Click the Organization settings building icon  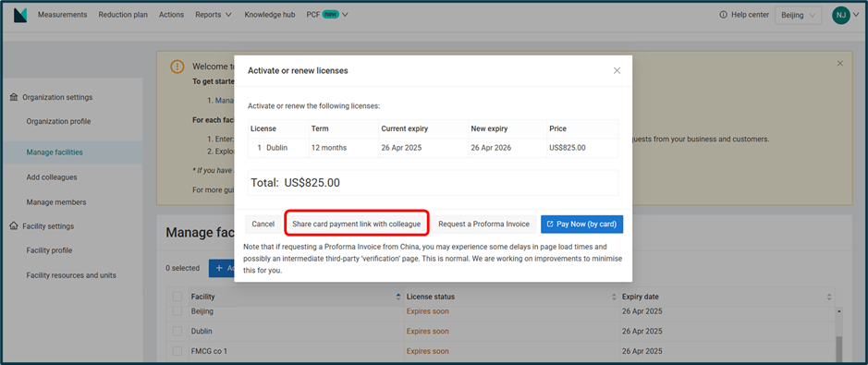[14, 97]
